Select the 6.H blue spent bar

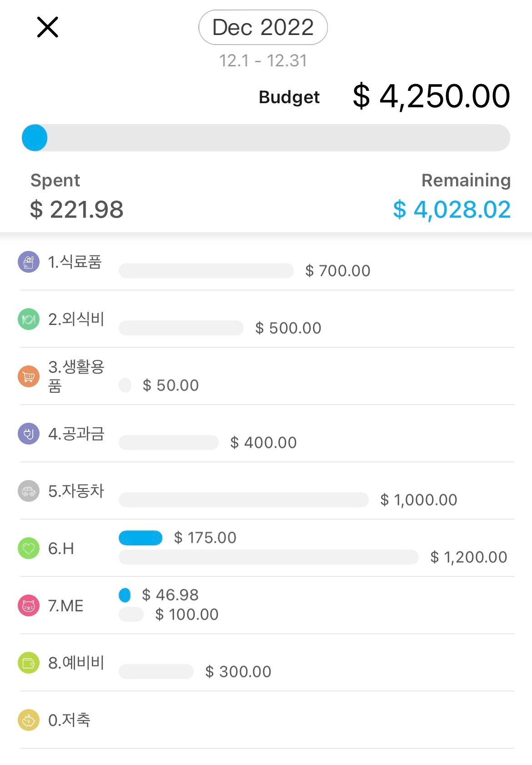tap(141, 538)
